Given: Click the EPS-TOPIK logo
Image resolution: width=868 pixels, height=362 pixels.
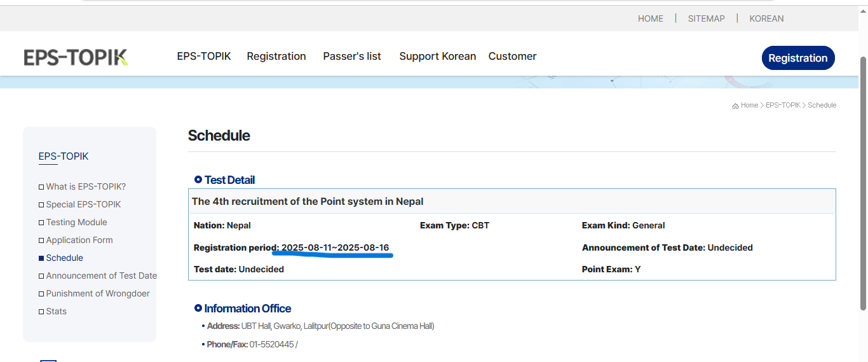Looking at the screenshot, I should 76,57.
